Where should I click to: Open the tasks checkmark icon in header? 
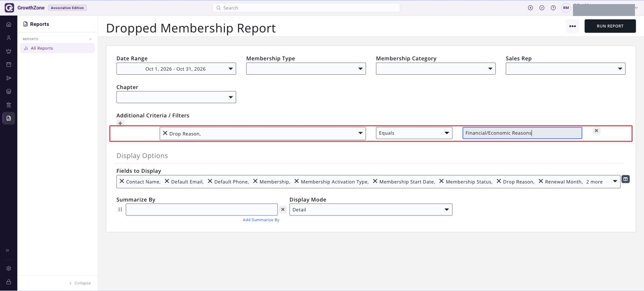(542, 8)
